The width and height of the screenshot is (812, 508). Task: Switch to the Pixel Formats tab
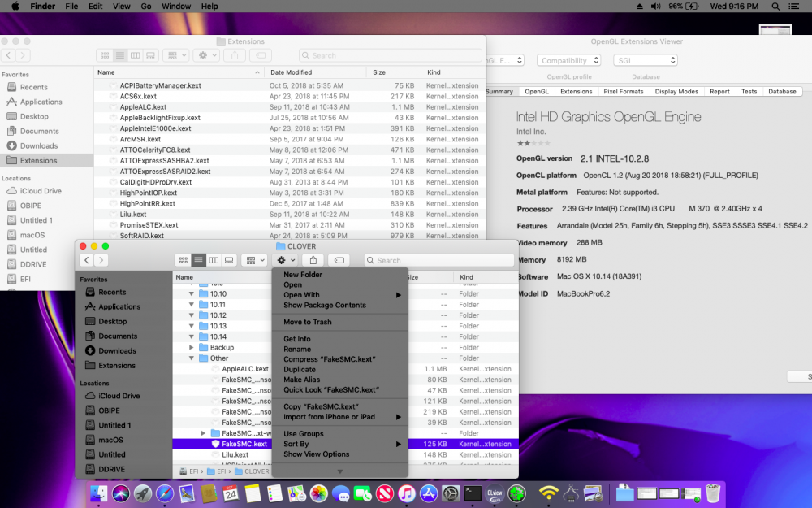[x=623, y=91]
